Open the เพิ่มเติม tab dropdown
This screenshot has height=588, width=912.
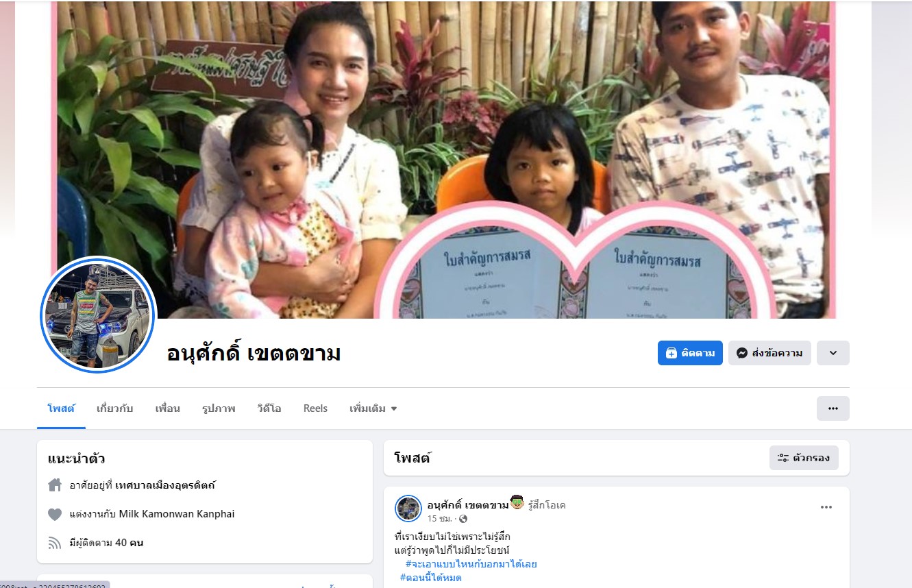point(373,408)
